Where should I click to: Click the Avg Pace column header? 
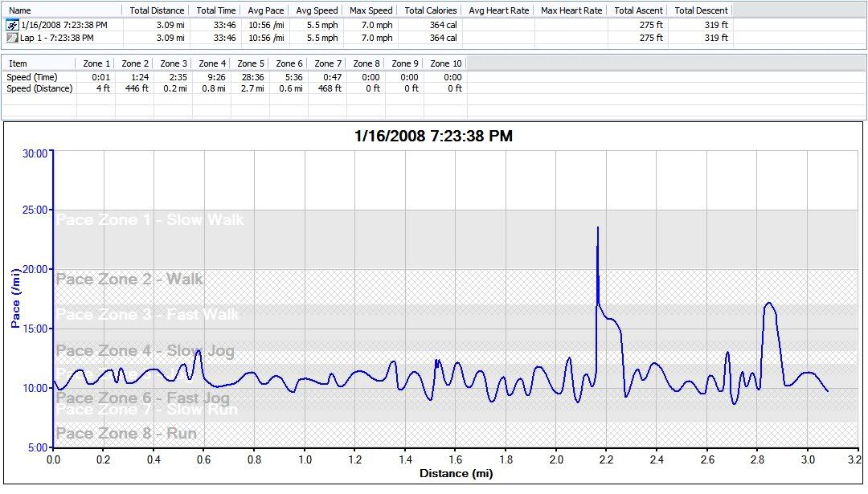click(266, 10)
